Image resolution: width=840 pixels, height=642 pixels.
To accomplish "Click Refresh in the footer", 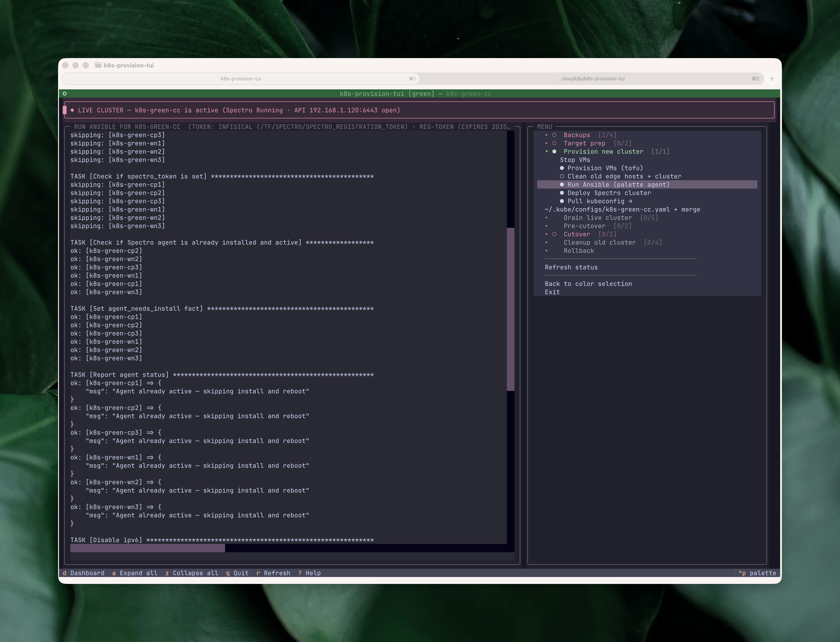I will (273, 573).
